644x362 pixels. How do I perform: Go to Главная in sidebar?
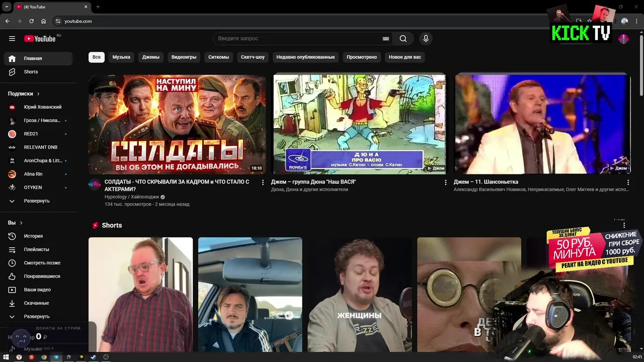coord(38,58)
